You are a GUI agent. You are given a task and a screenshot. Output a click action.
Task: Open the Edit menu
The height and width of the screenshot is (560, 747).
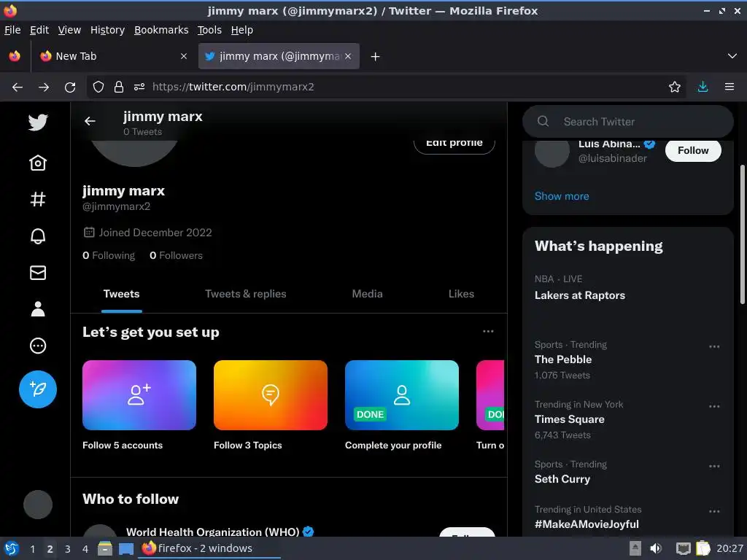click(39, 30)
